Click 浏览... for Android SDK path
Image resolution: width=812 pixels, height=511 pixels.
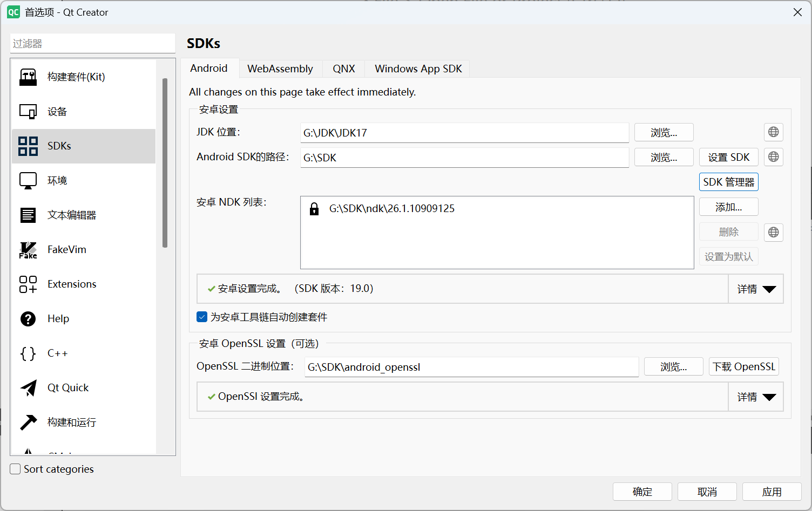click(x=664, y=157)
